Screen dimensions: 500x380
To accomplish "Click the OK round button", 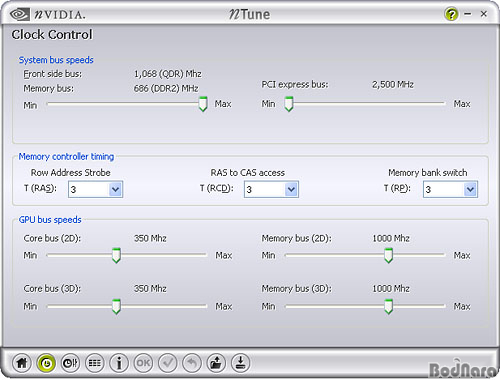I will point(143,363).
